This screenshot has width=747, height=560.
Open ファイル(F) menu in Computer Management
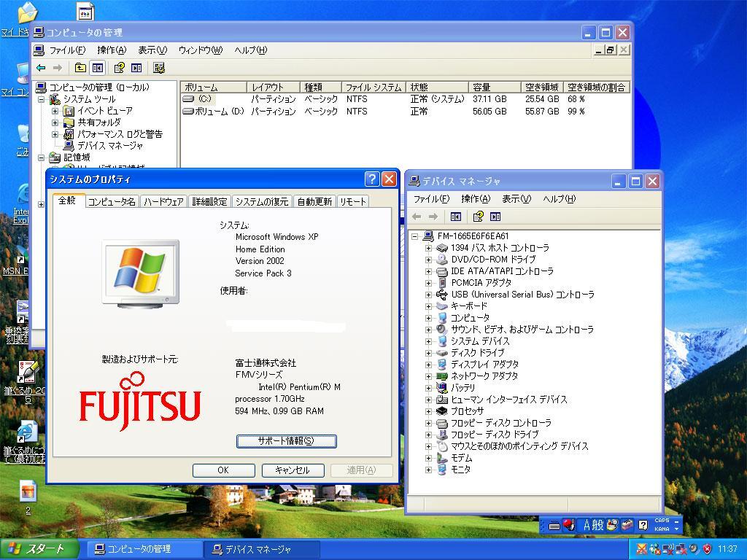point(67,50)
